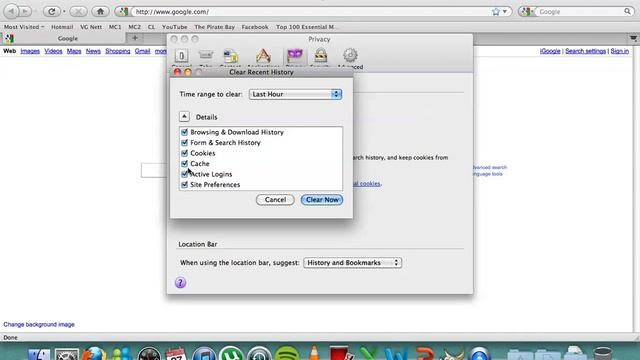Open the Security padlock pane icon
This screenshot has height=360, width=640.
point(320,56)
